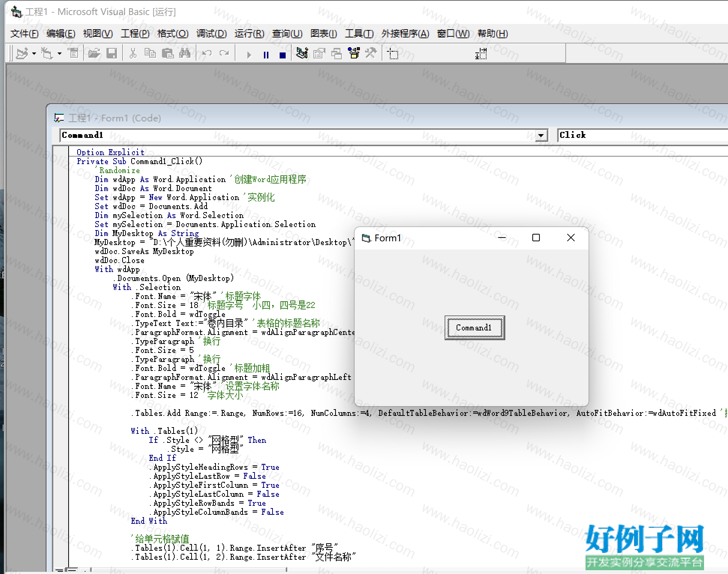Screen dimensions: 728x574
Task: Click the Start run triangle
Action: (249, 55)
